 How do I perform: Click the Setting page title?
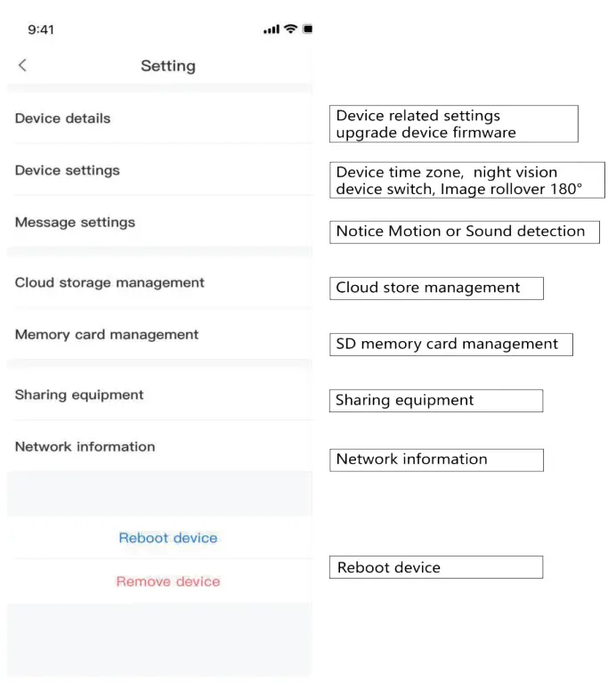coord(168,66)
